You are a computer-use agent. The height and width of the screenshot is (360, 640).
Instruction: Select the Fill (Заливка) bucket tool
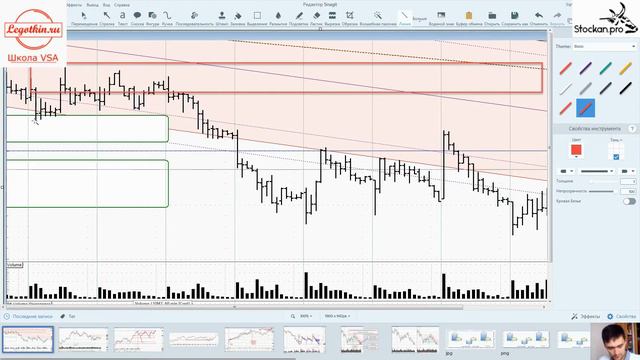238,18
